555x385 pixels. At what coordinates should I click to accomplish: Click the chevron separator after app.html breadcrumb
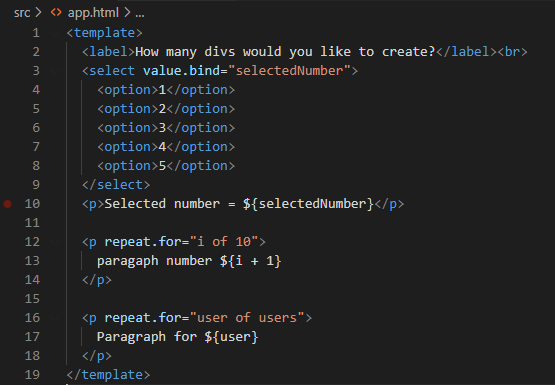coord(127,13)
